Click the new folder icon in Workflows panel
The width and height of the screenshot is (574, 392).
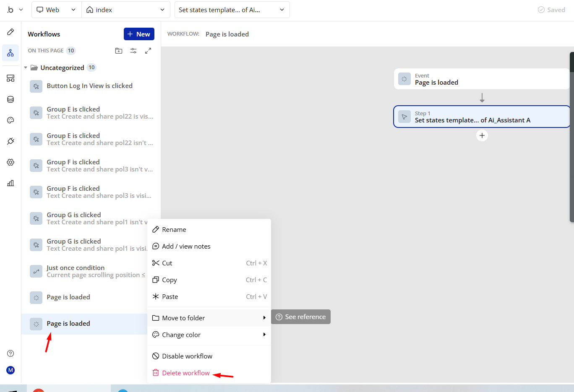[119, 51]
